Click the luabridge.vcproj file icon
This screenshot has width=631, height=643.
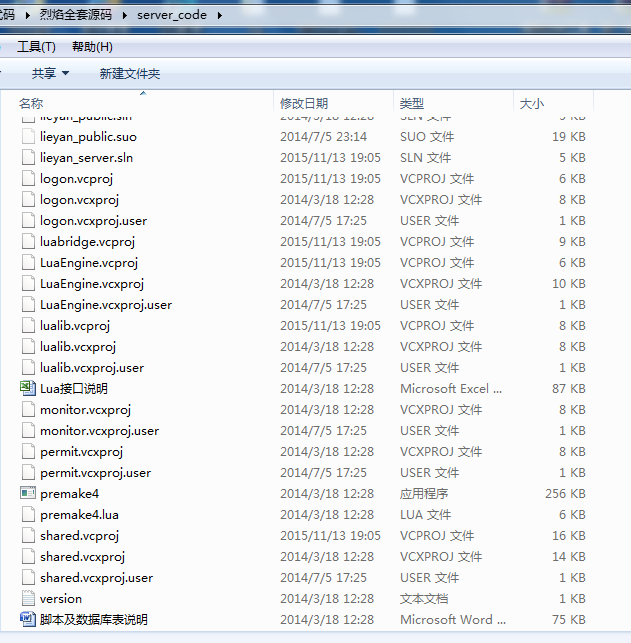point(28,242)
